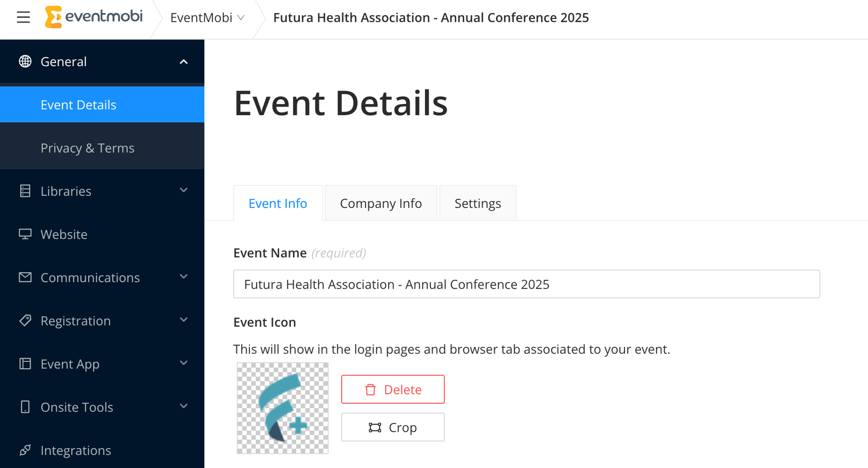
Task: Click the Website monitor icon
Action: [25, 234]
